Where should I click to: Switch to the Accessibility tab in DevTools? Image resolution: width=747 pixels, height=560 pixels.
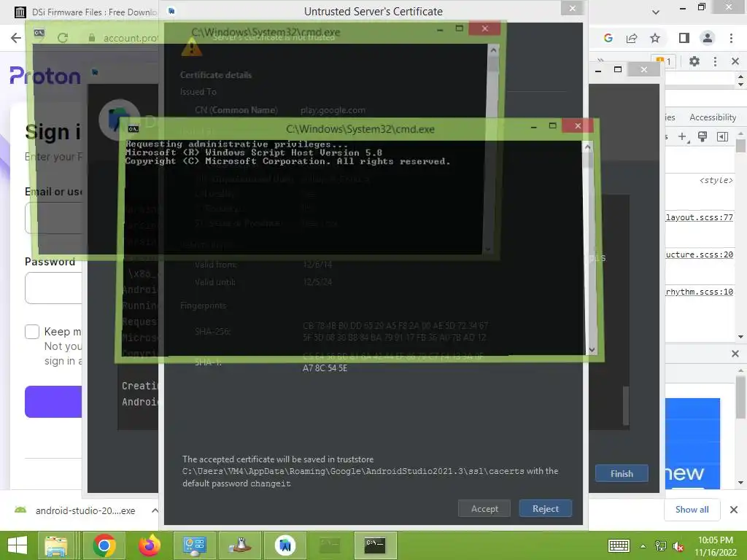pyautogui.click(x=713, y=117)
